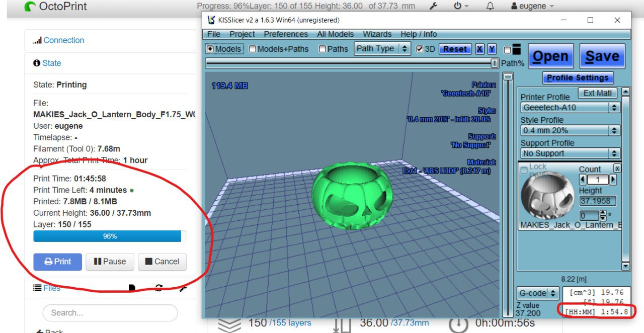Image resolution: width=644 pixels, height=333 pixels.
Task: Select the Models radio option
Action: [x=224, y=49]
